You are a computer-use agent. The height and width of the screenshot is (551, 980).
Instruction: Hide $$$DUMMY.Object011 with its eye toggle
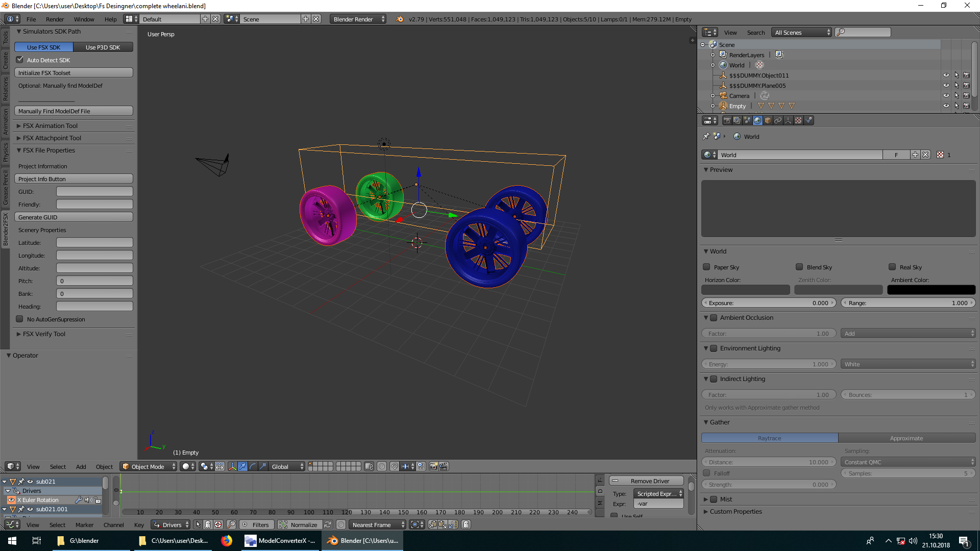click(946, 75)
